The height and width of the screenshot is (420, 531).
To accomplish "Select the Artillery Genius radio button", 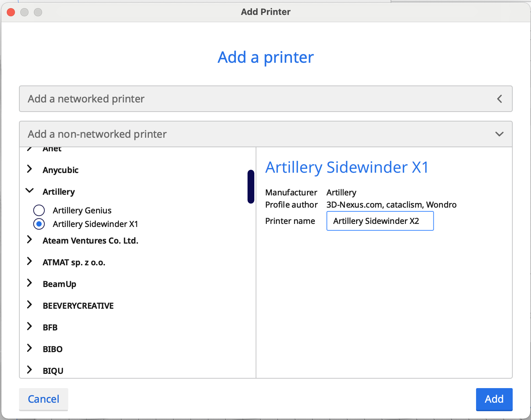I will pyautogui.click(x=39, y=210).
